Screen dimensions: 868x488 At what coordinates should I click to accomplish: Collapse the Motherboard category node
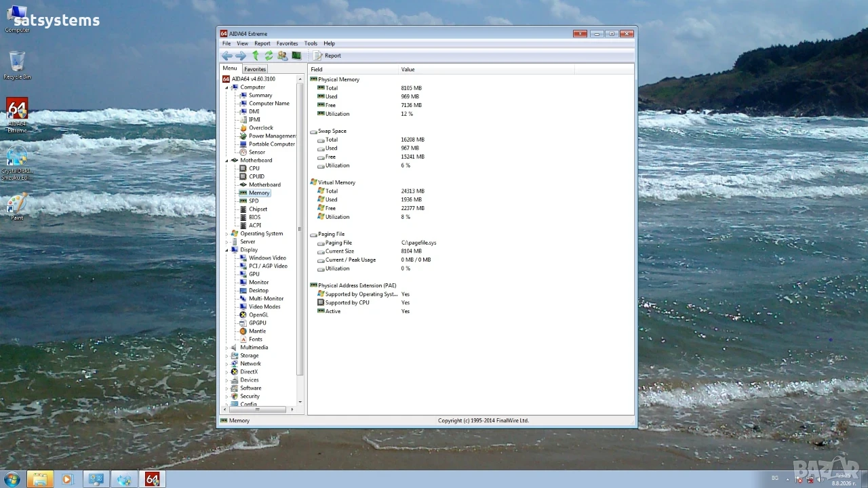(x=227, y=161)
